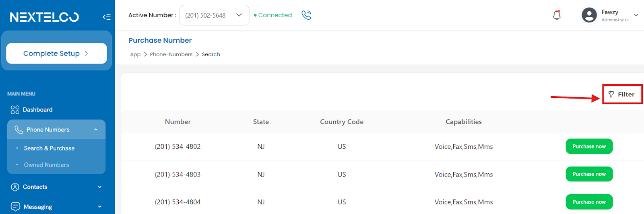Click the Dashboard grid icon

[x=15, y=110]
